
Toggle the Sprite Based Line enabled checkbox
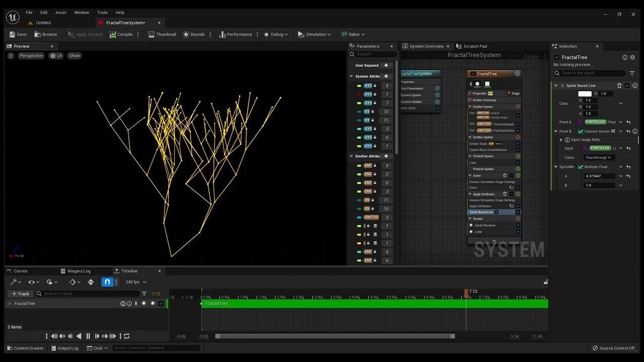[x=626, y=85]
